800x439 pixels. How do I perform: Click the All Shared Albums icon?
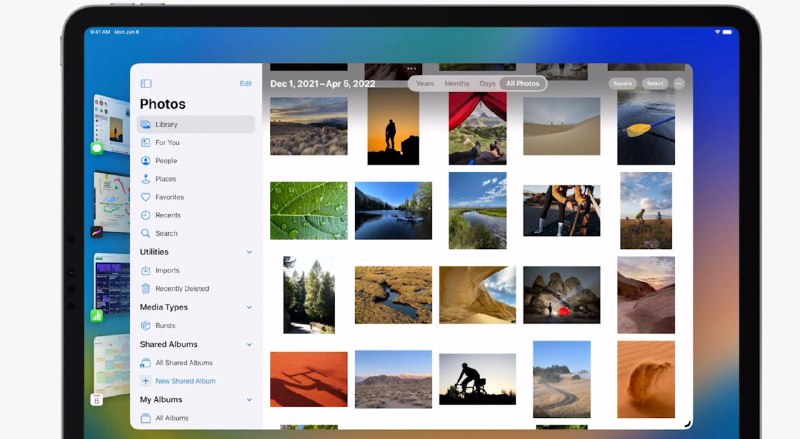pyautogui.click(x=145, y=362)
